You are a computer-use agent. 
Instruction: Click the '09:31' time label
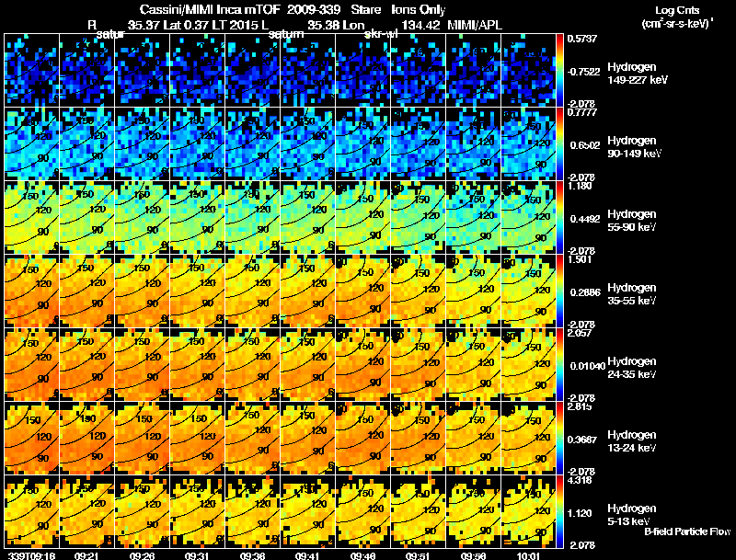[197, 555]
